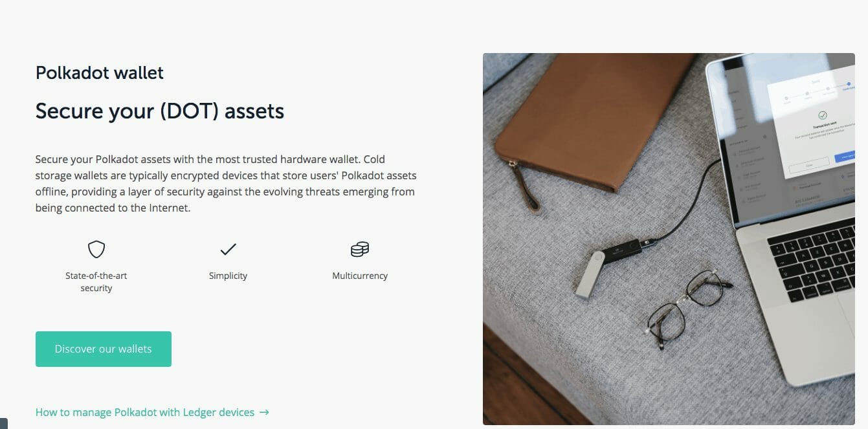
Task: Click the Simplicity checkmark icon
Action: 228,249
